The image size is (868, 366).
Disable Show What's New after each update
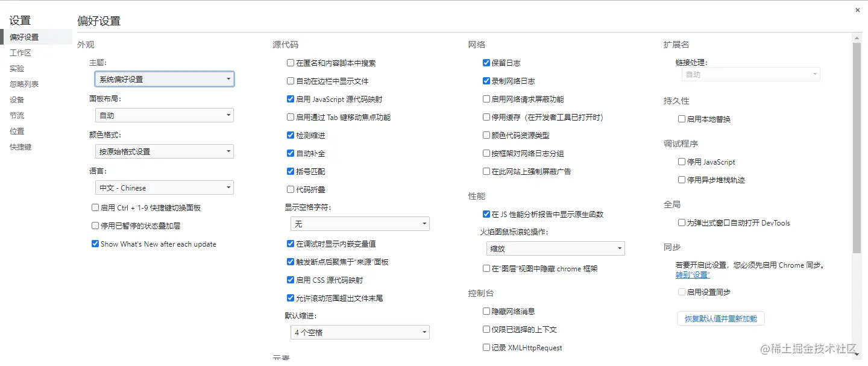tap(95, 244)
